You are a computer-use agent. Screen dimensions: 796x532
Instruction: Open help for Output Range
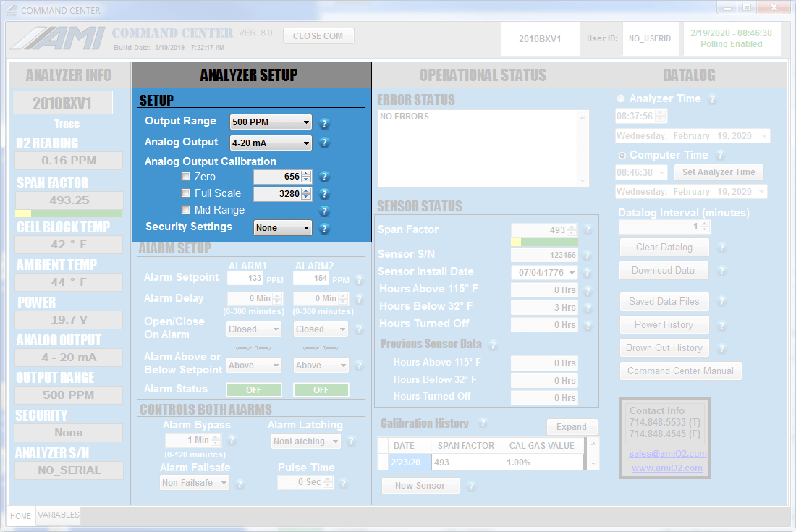pyautogui.click(x=324, y=123)
